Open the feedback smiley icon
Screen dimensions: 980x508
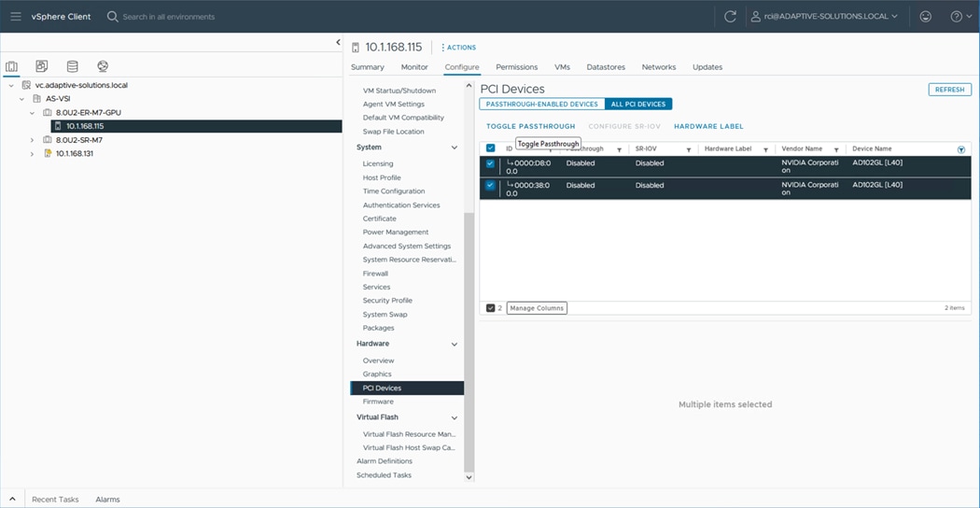[925, 16]
